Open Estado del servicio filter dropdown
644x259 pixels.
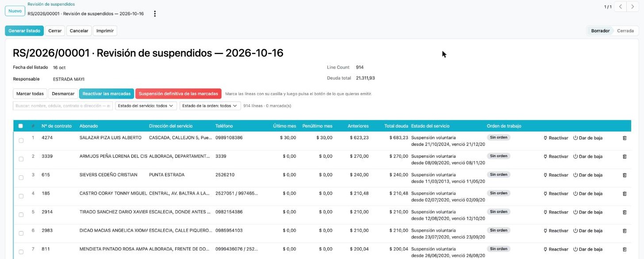146,106
